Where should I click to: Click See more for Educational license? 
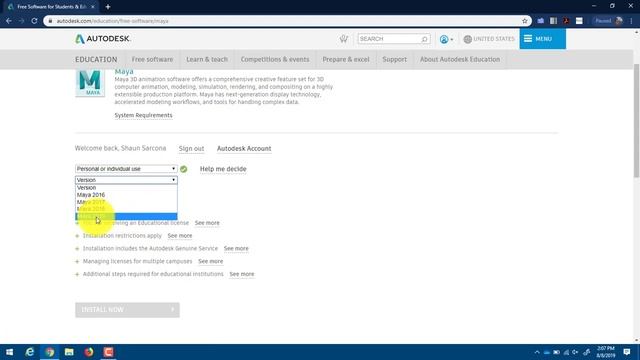click(x=207, y=223)
